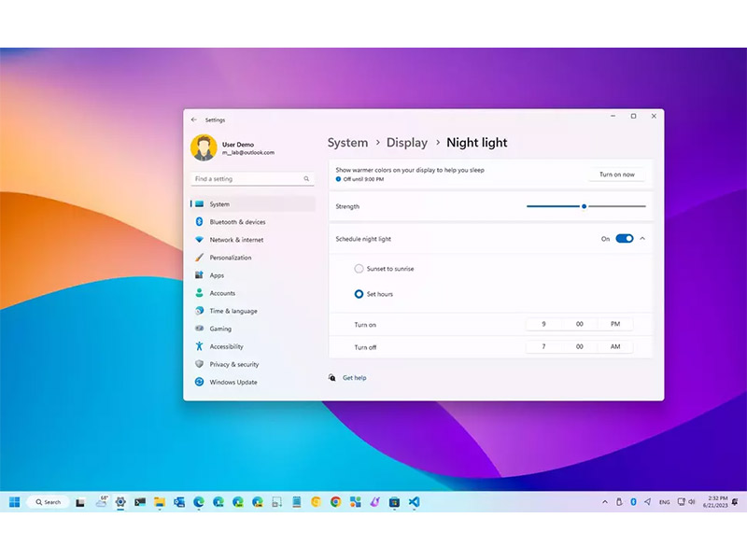The image size is (747, 560).
Task: Go to Display via the breadcrumb
Action: [x=407, y=143]
